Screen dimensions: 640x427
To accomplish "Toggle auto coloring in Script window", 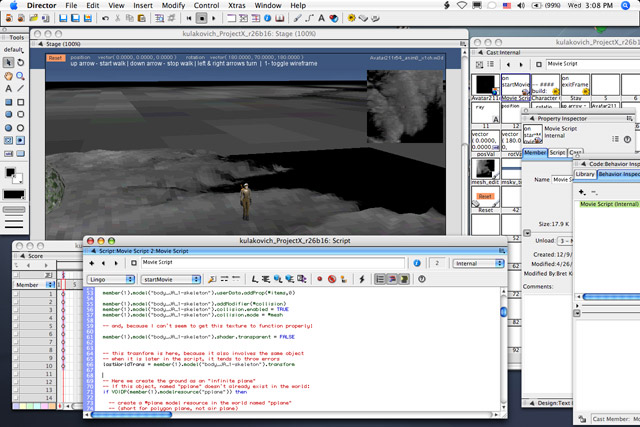I will [x=392, y=279].
